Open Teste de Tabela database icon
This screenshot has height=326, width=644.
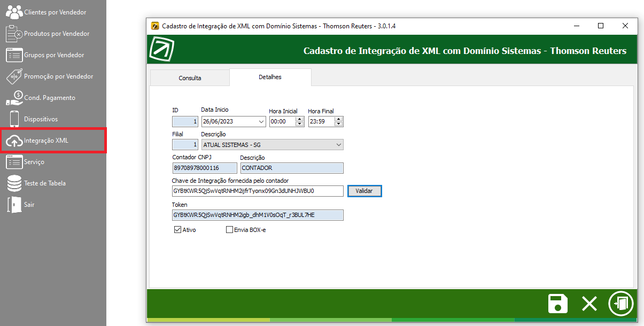(x=14, y=183)
